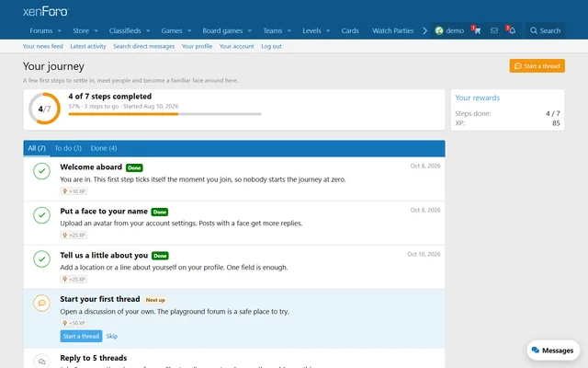Expand the Store dropdown arrow
Viewport: 588px width, 368px height.
pos(96,30)
